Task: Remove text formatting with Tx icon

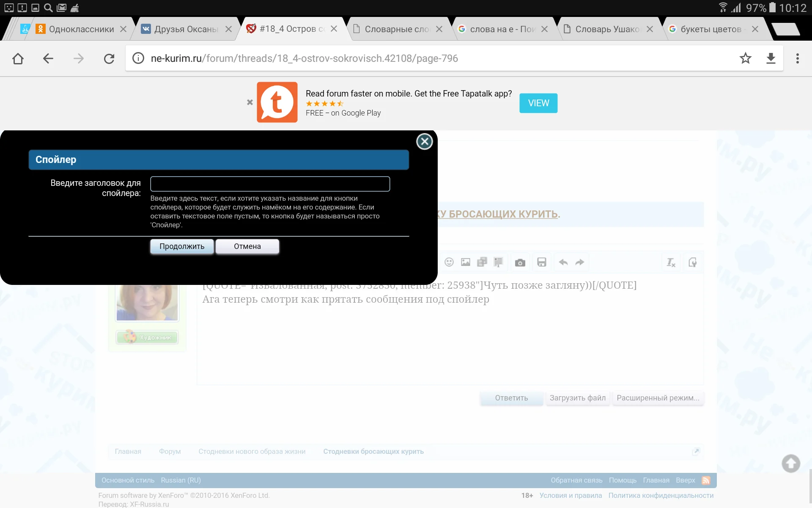Action: click(x=671, y=262)
